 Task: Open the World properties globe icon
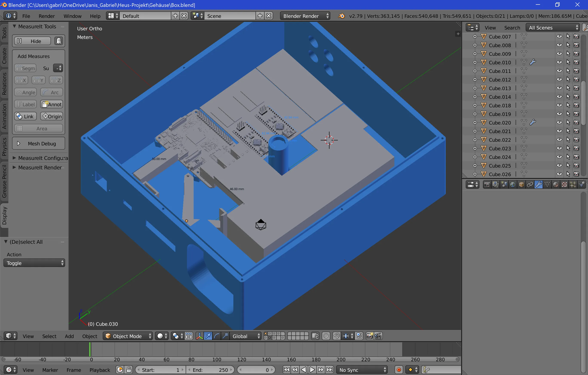point(513,184)
